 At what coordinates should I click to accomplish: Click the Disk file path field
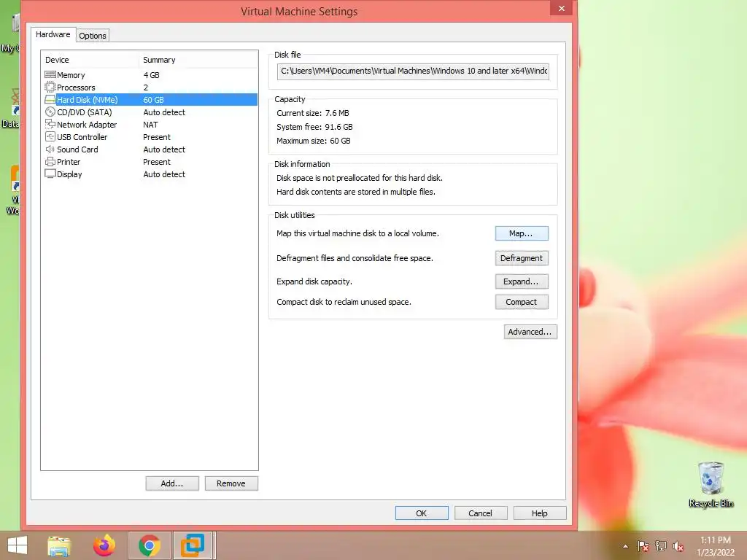pos(413,71)
